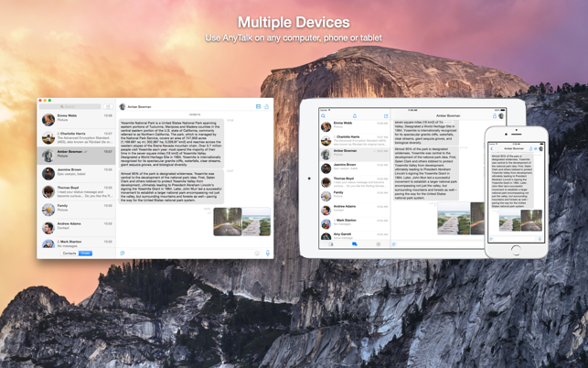Open beach boardwalk photo in Mac chat

[256, 222]
